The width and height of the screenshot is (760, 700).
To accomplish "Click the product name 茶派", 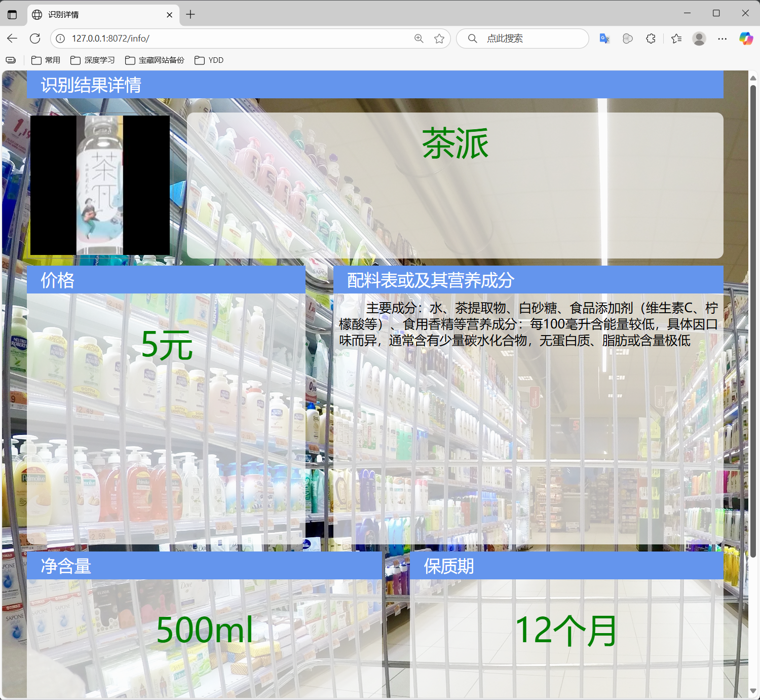I will click(x=455, y=143).
